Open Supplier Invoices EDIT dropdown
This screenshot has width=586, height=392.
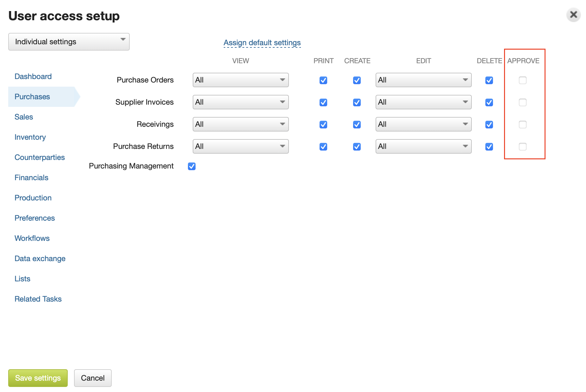click(x=423, y=102)
